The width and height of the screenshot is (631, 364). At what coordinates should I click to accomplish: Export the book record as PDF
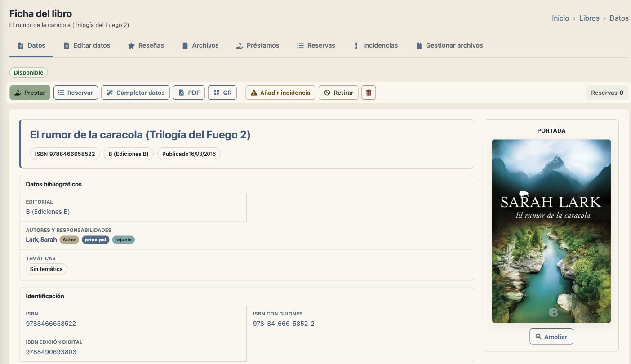click(189, 93)
